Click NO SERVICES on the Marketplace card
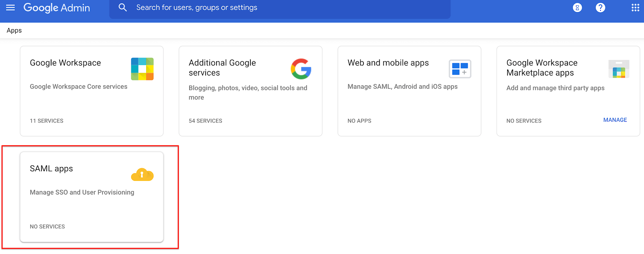This screenshot has width=644, height=254. coord(524,121)
